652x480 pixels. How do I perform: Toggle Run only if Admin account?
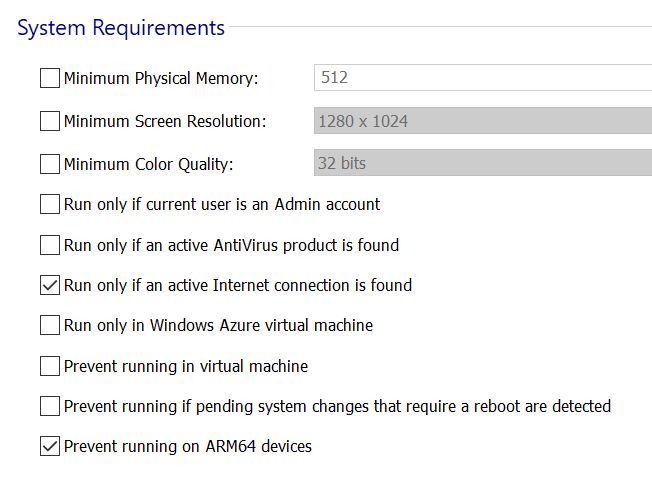50,204
